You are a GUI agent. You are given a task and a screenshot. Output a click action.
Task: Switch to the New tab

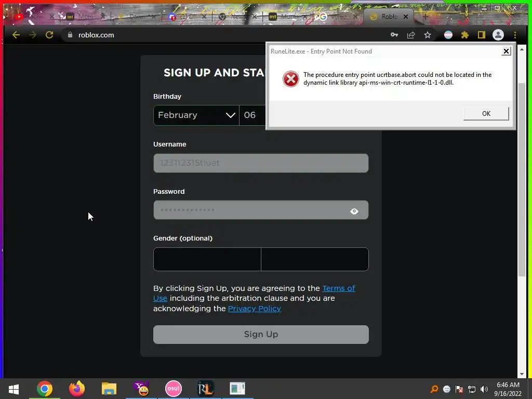click(x=237, y=16)
